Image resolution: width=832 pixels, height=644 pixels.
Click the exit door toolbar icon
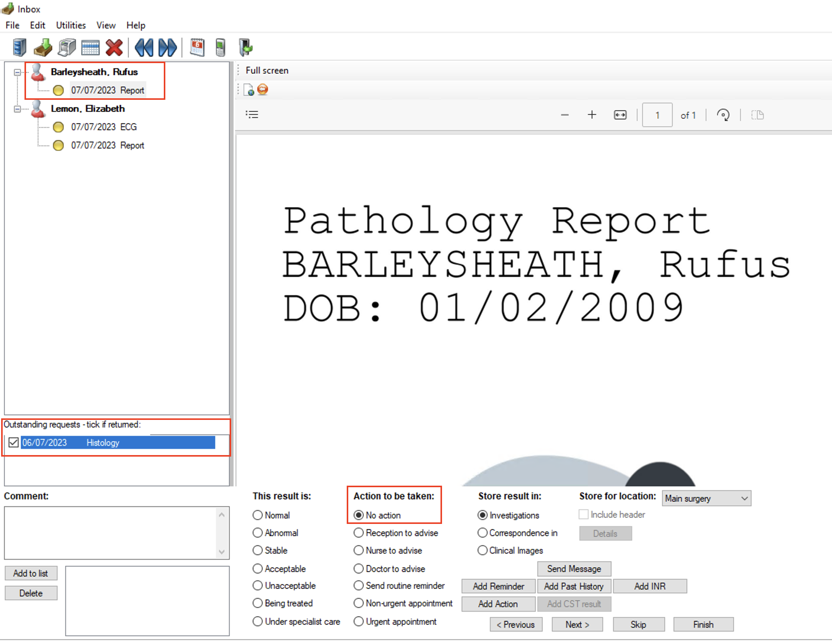245,48
